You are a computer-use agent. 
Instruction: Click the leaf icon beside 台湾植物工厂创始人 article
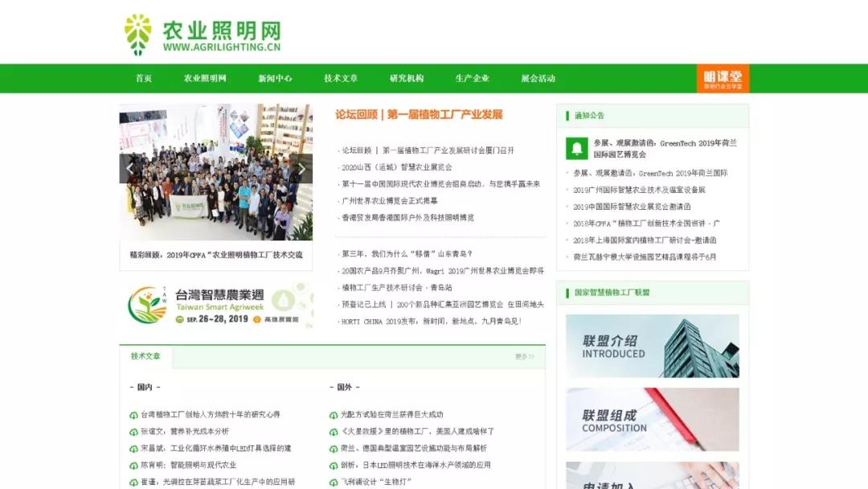[133, 415]
